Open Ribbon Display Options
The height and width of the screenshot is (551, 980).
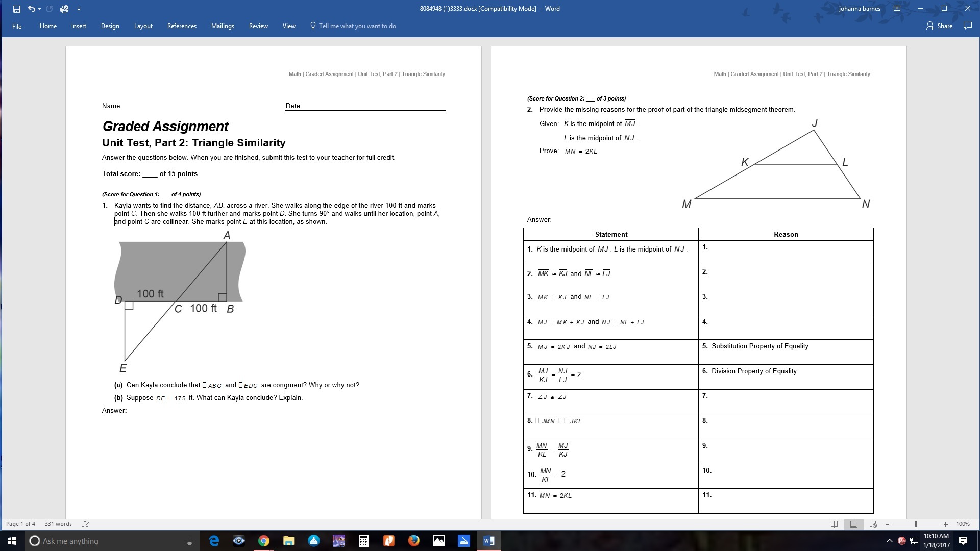click(897, 9)
